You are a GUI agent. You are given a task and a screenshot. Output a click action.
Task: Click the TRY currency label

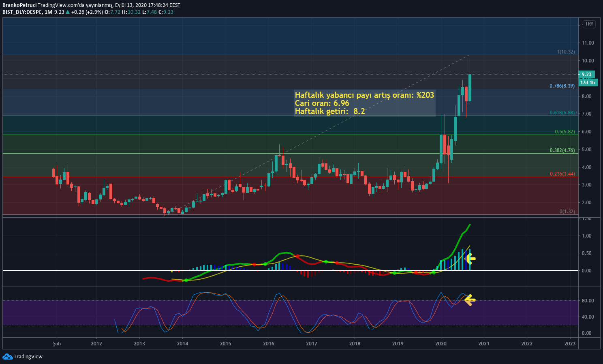pyautogui.click(x=589, y=24)
